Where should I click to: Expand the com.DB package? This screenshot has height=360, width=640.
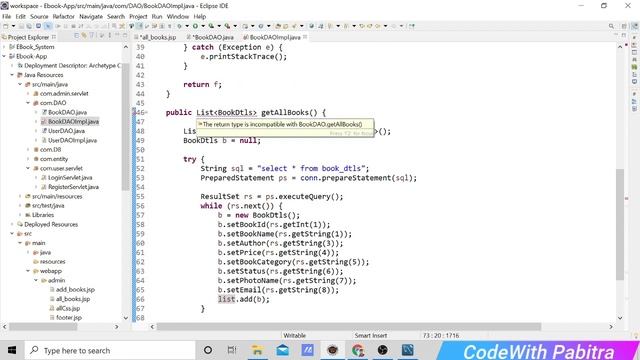28,149
